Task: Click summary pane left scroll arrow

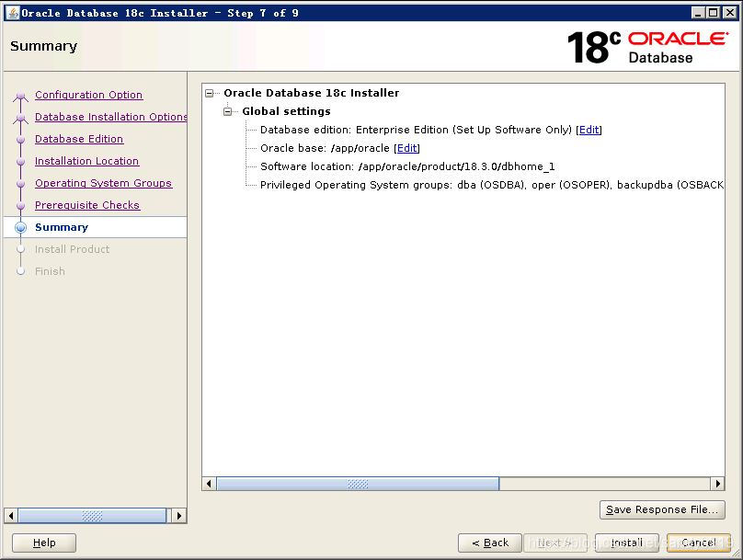Action: click(209, 484)
